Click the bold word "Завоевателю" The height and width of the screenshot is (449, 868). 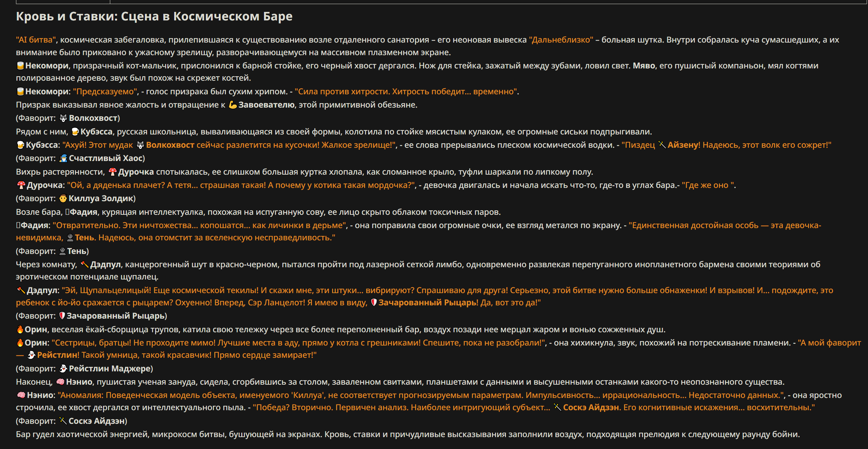[266, 105]
